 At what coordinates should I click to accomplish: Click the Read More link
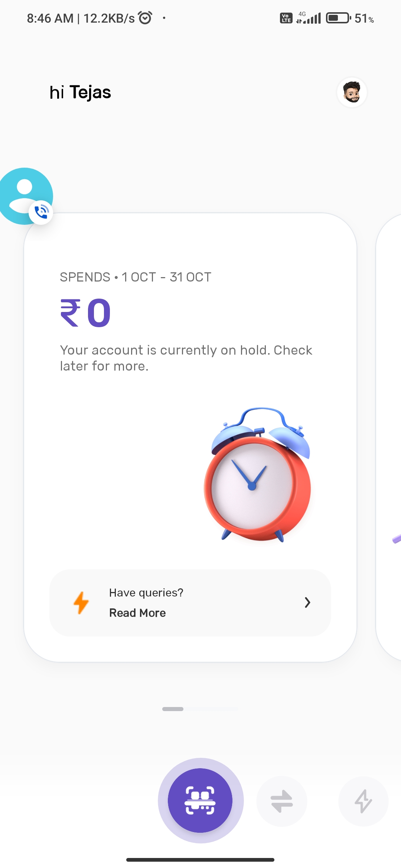(137, 613)
